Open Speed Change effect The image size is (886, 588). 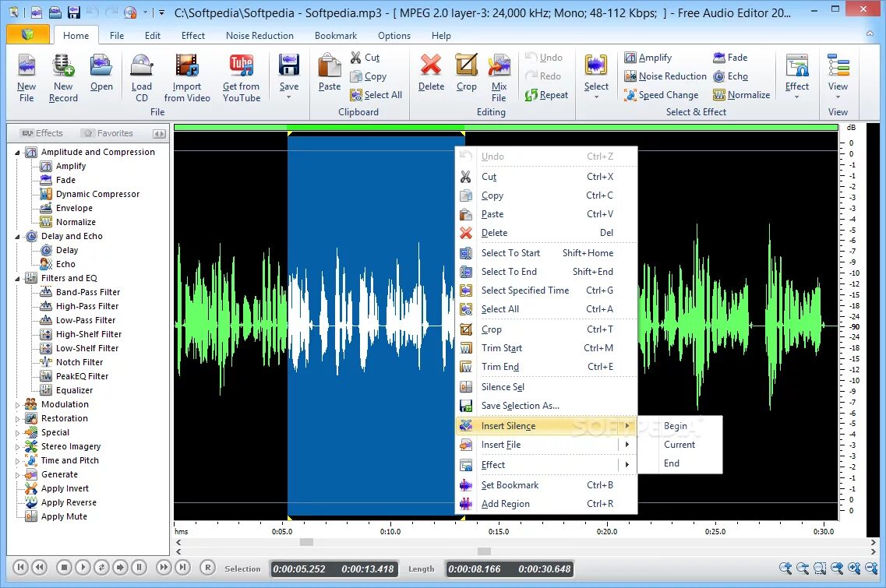click(661, 95)
